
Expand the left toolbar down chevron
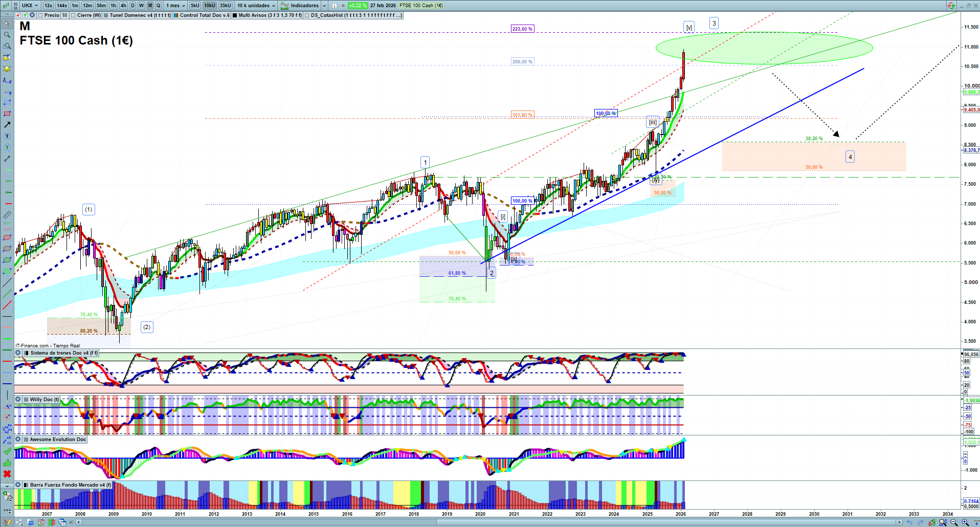point(7,486)
